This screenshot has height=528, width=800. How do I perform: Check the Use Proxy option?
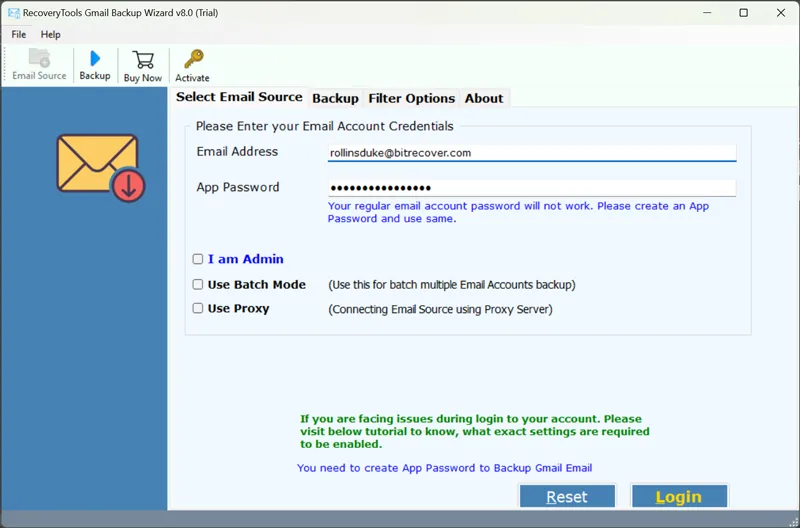click(198, 308)
